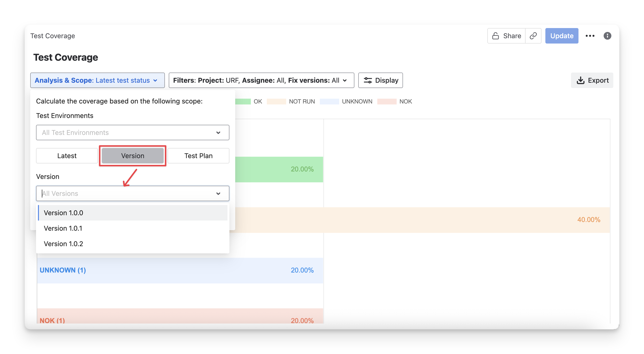
Task: Select the Version scope toggle
Action: (132, 156)
